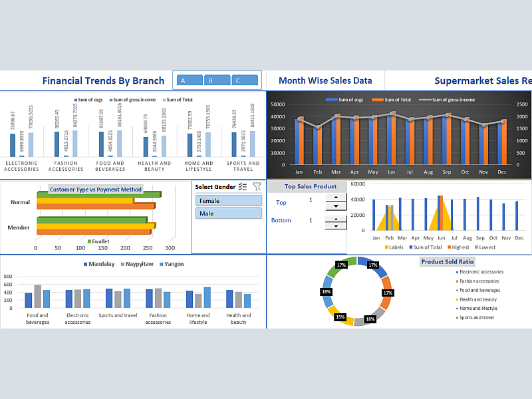Increase the Top value with up spinner
Viewport: 532px width, 399px height.
[336, 197]
